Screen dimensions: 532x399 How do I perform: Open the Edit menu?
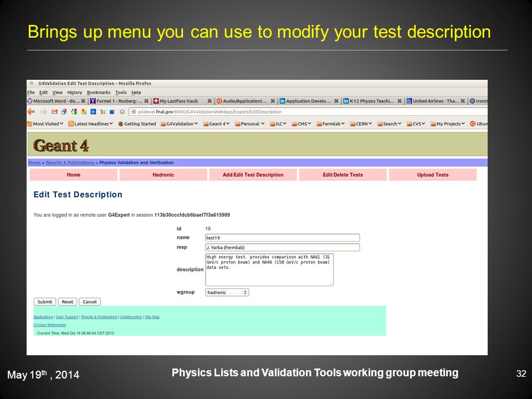point(43,93)
